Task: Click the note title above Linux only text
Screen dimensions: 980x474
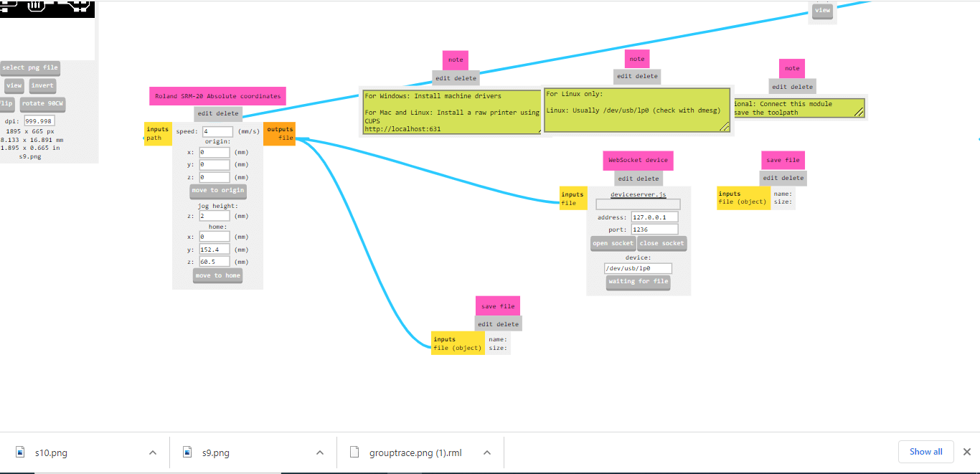Action: pyautogui.click(x=637, y=59)
